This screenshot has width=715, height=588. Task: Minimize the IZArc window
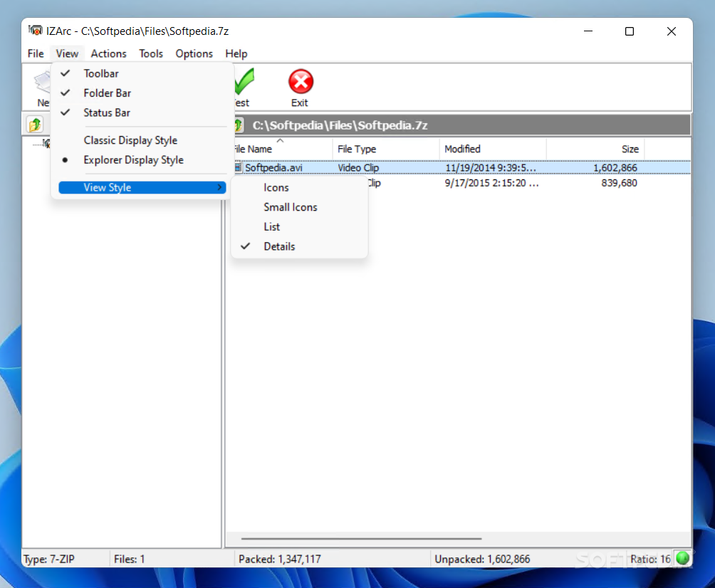coord(588,31)
